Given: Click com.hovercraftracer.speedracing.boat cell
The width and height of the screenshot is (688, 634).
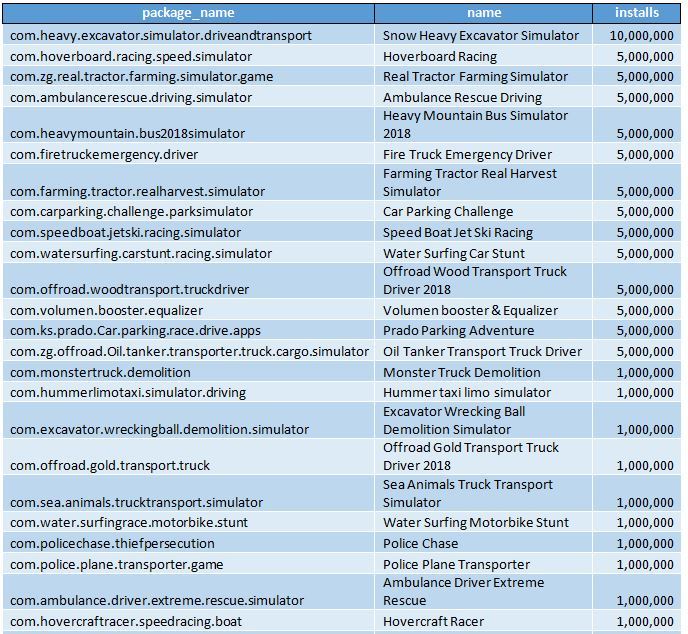Looking at the screenshot, I should coord(188,621).
